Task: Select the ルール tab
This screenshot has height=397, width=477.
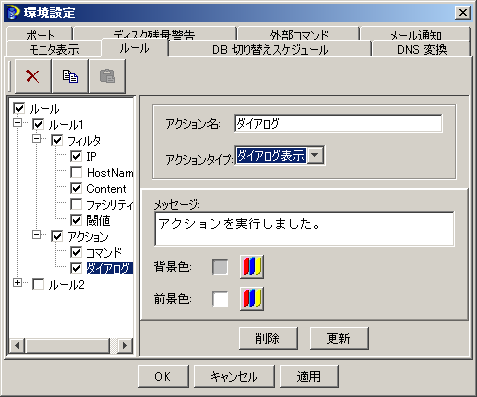Action: (x=135, y=48)
